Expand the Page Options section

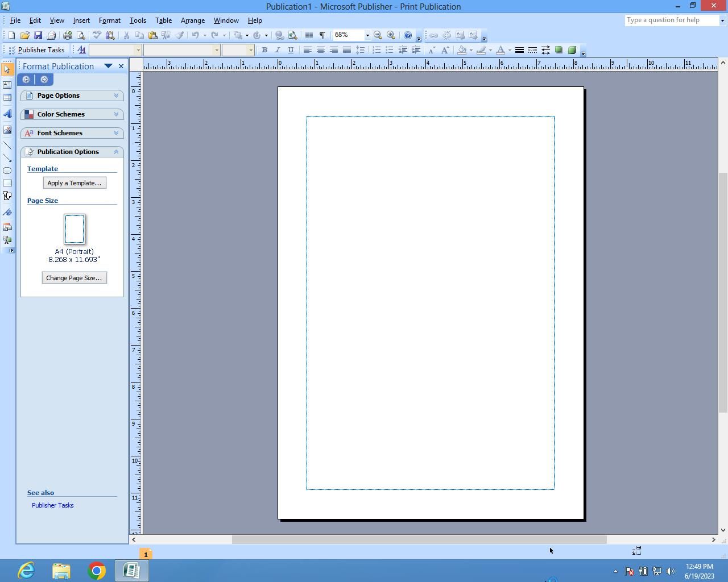(72, 95)
